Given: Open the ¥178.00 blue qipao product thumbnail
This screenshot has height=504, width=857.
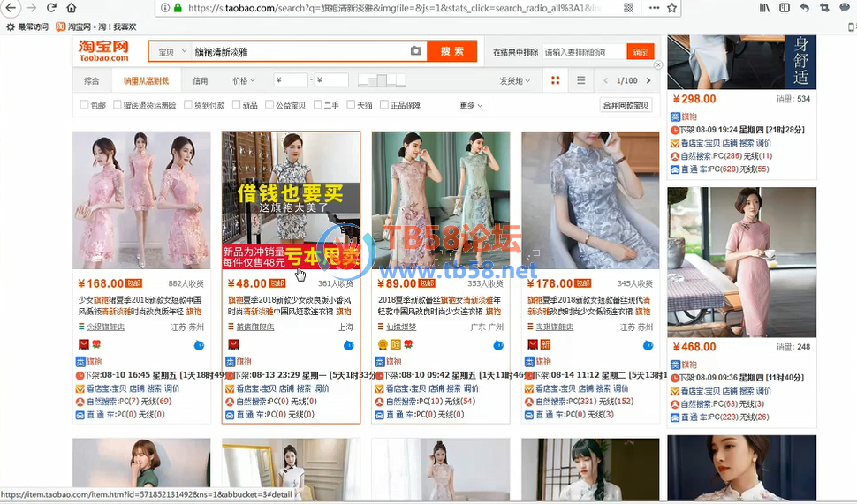Looking at the screenshot, I should pos(590,200).
